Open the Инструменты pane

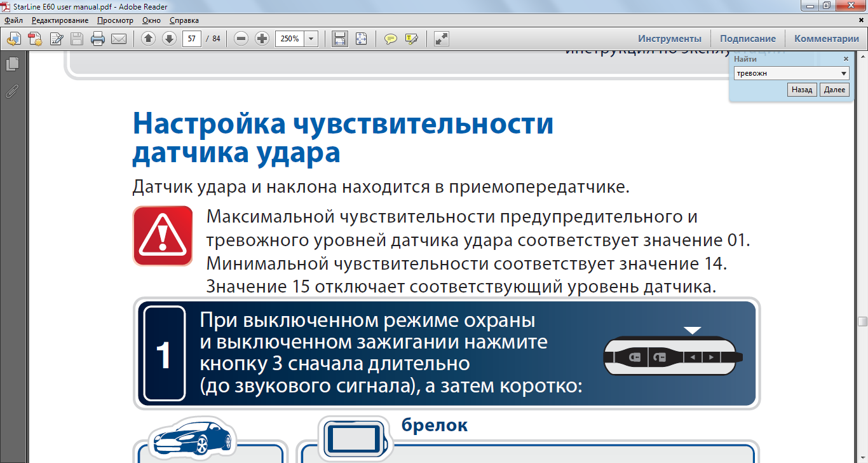click(x=670, y=39)
